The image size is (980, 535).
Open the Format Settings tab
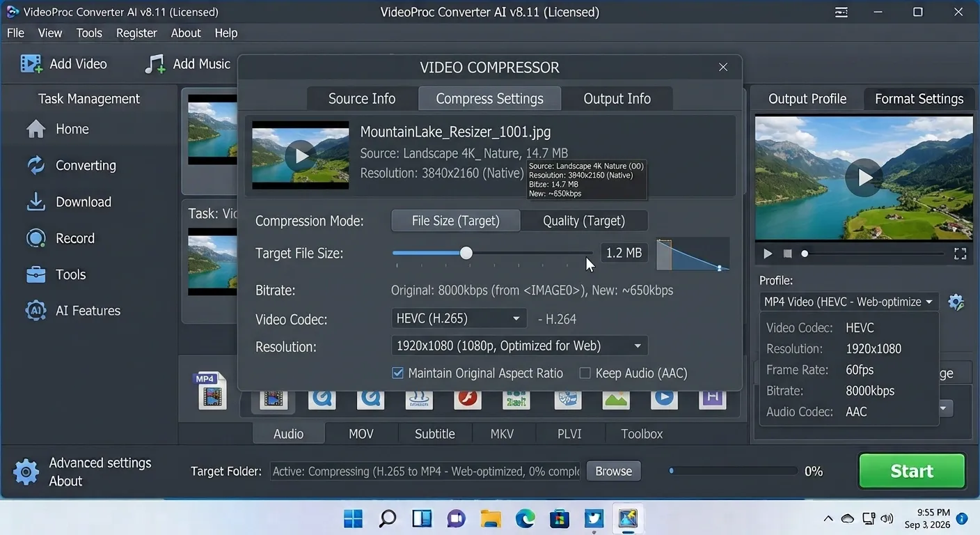[919, 98]
